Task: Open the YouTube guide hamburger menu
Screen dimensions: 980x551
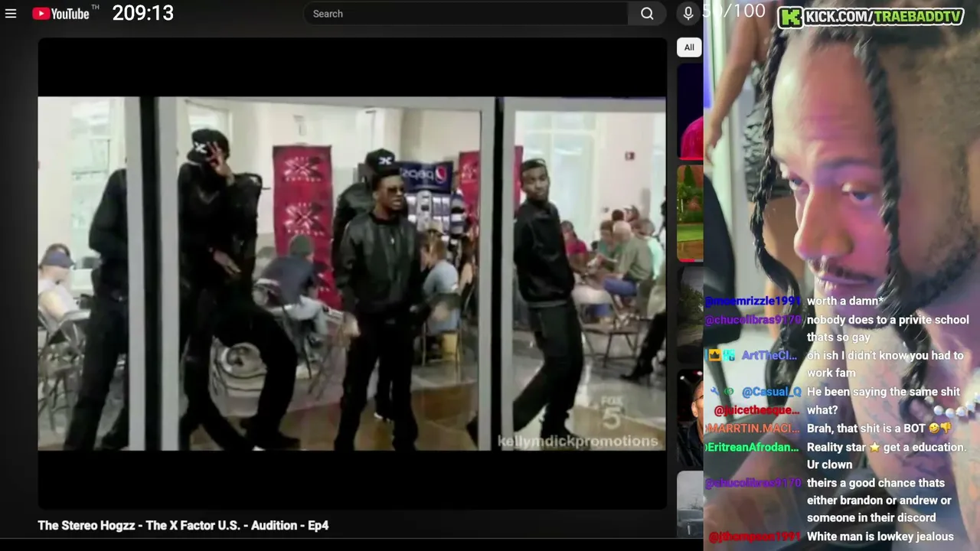Action: pyautogui.click(x=11, y=14)
